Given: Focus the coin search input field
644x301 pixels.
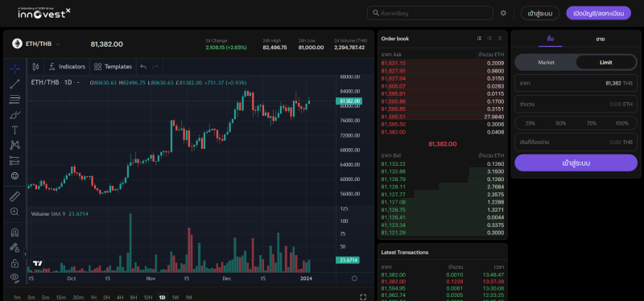Looking at the screenshot, I should tap(430, 13).
